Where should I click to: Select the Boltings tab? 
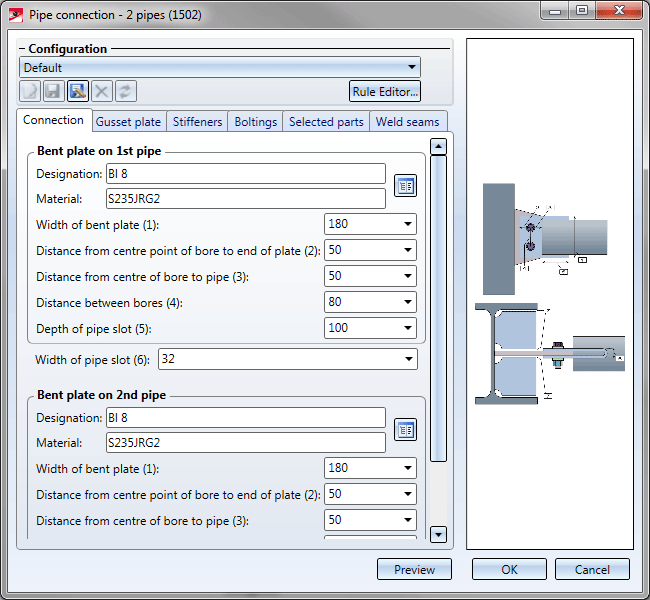[x=255, y=122]
